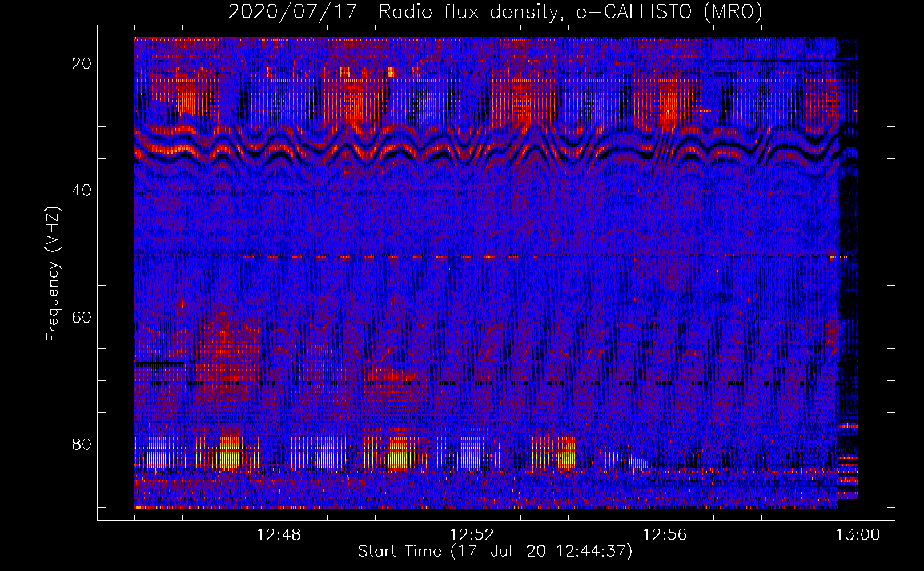Click the 40 frequency tick label
Image resolution: width=924 pixels, height=571 pixels.
click(x=82, y=190)
